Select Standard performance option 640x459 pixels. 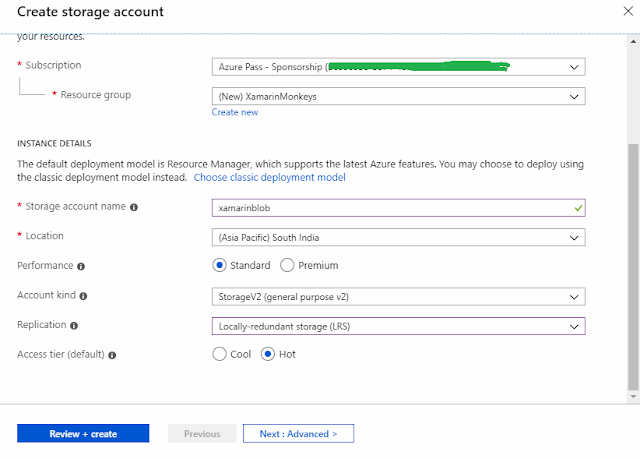(219, 265)
